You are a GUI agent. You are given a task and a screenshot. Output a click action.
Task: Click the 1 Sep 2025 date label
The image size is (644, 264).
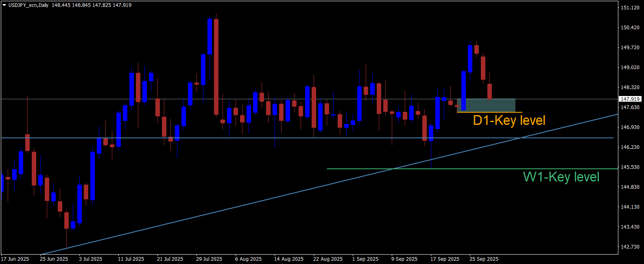click(x=365, y=259)
